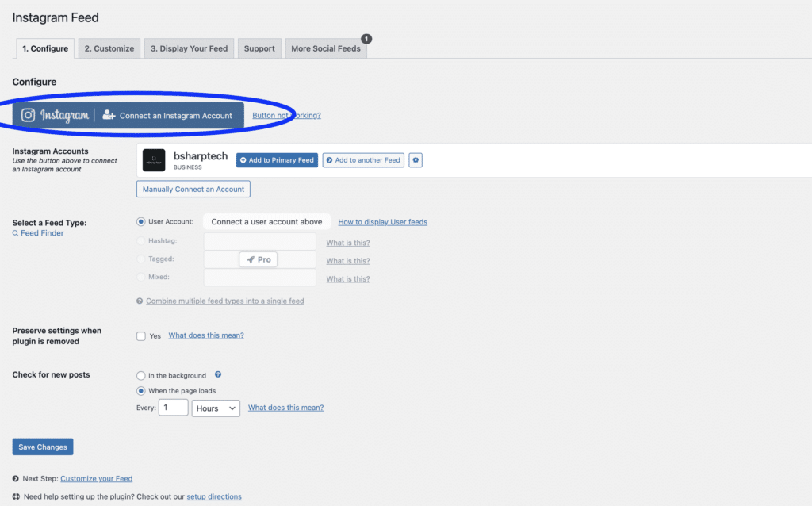Click the notification badge on More Social Feeds
812x506 pixels.
click(366, 39)
